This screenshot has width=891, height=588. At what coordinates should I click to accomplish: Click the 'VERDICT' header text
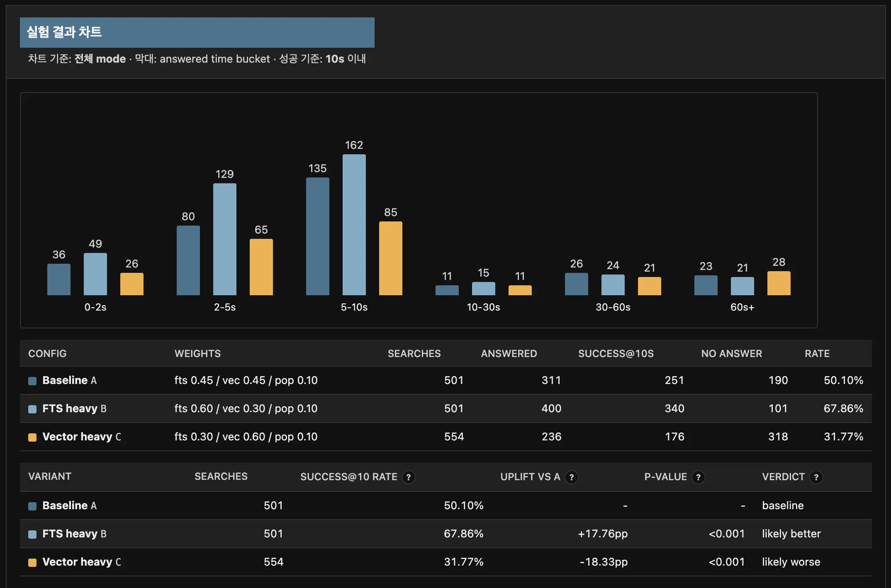(x=784, y=477)
